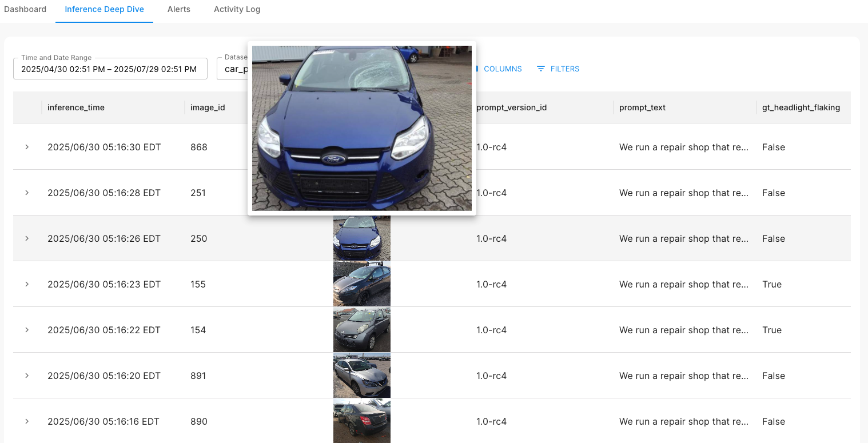The image size is (868, 443).
Task: Expand the row for image 154
Action: click(27, 330)
